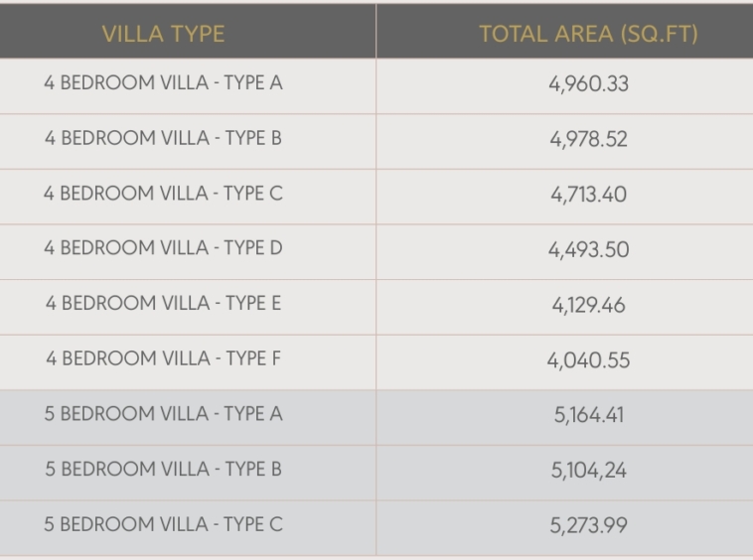Select the 4,493.50 area value
The height and width of the screenshot is (560, 753).
588,250
